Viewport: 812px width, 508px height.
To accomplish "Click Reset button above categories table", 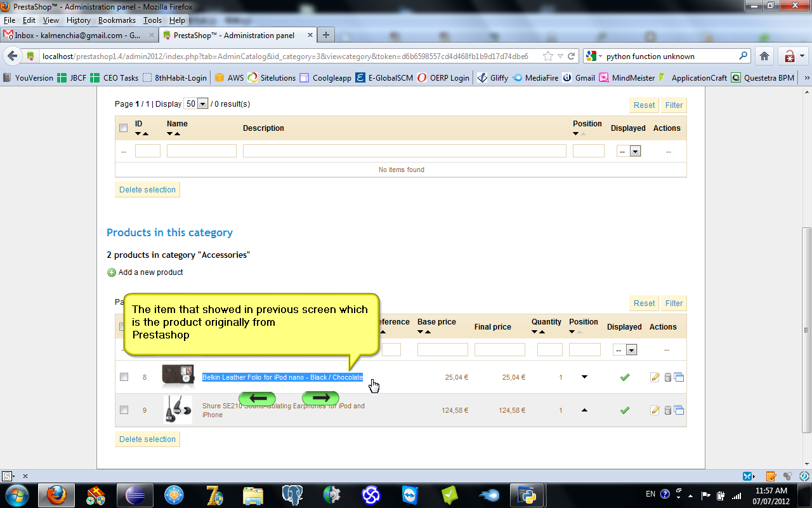I will 644,105.
